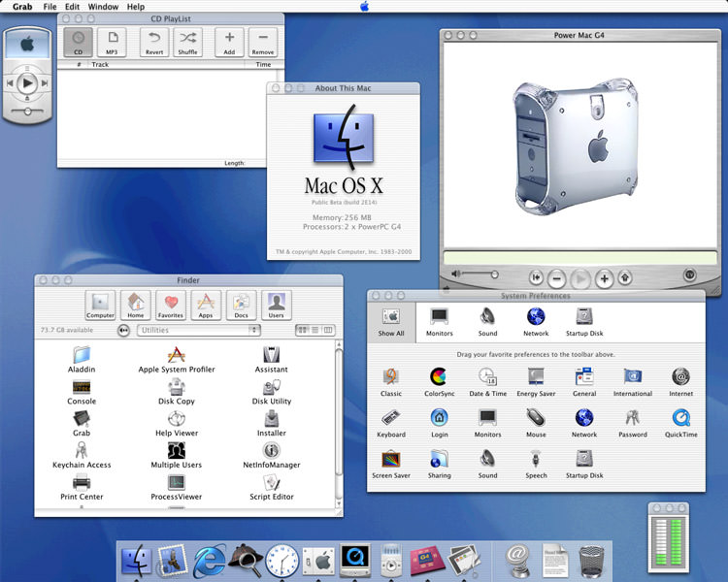Click Remove in CD PlayList toolbar
The image size is (728, 582).
(263, 43)
